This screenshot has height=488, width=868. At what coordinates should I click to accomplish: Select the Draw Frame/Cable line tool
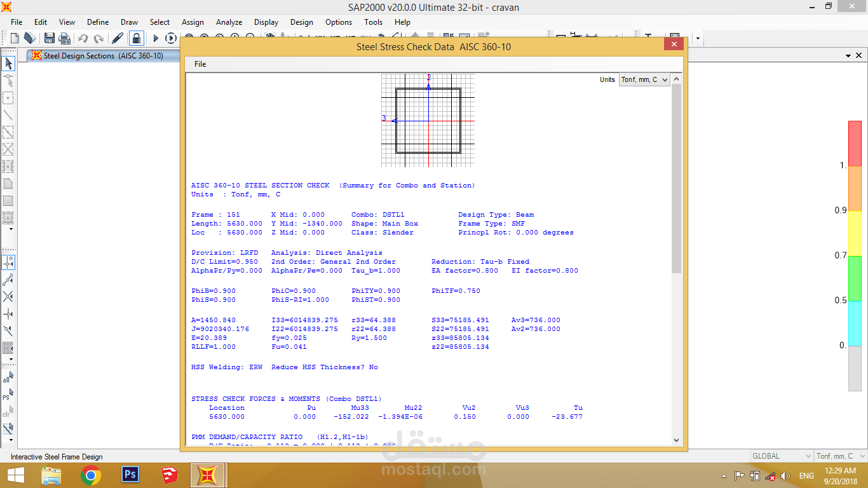8,115
